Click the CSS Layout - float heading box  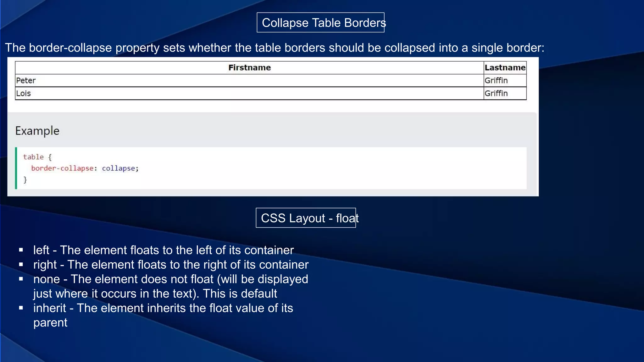click(x=306, y=218)
